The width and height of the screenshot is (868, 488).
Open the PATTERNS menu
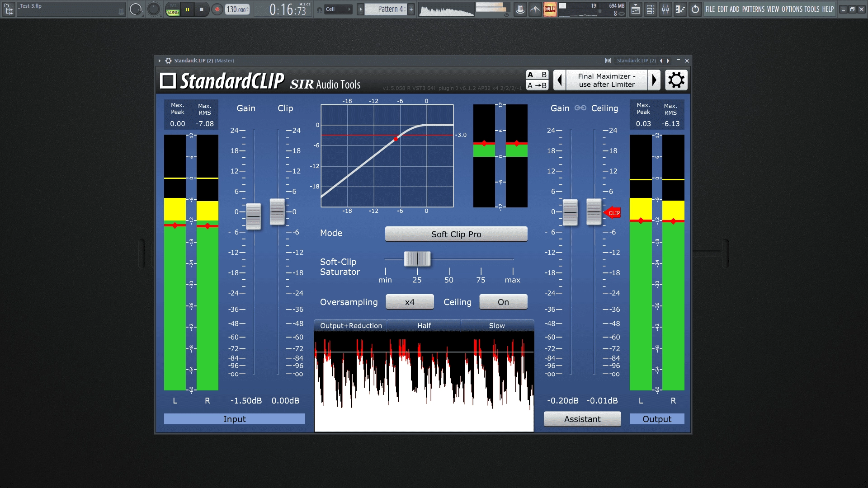[x=753, y=9]
